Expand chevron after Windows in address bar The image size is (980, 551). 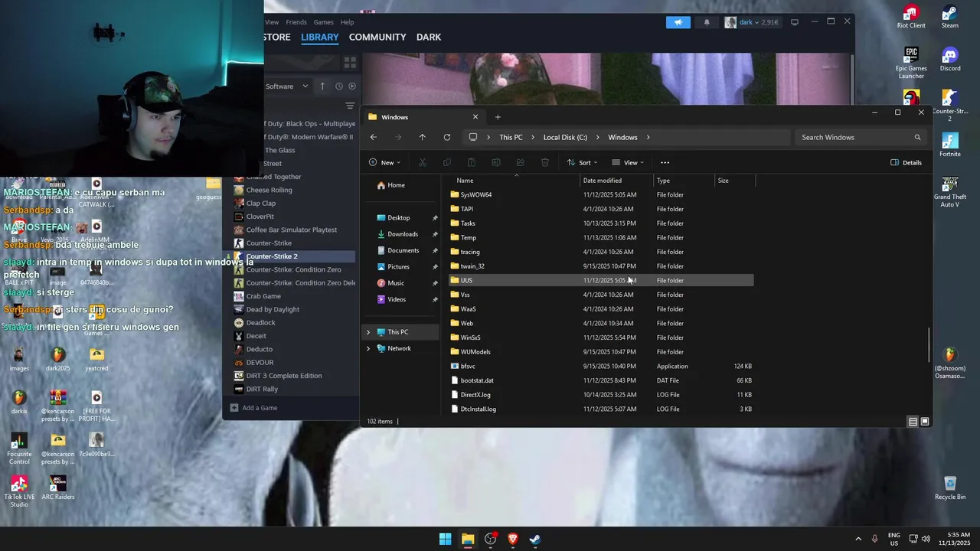point(648,138)
